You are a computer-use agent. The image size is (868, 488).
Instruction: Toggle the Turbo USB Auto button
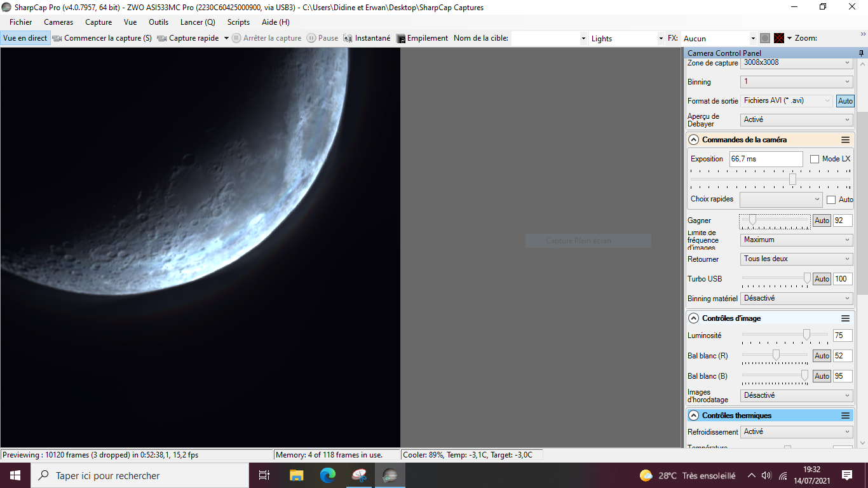822,279
